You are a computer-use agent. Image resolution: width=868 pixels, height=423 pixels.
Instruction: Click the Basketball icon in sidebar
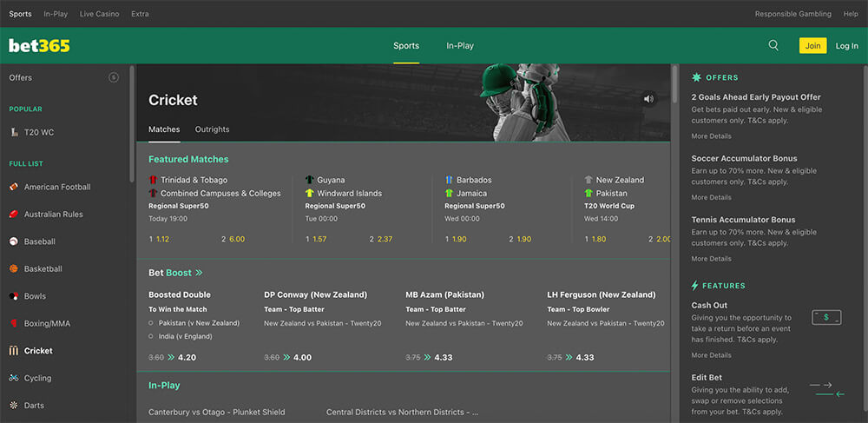14,268
